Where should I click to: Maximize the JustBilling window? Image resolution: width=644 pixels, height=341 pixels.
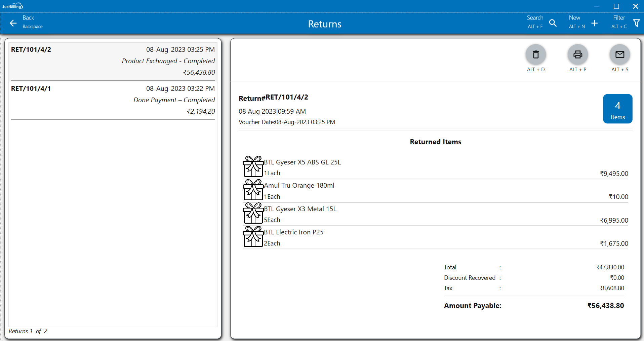point(616,6)
